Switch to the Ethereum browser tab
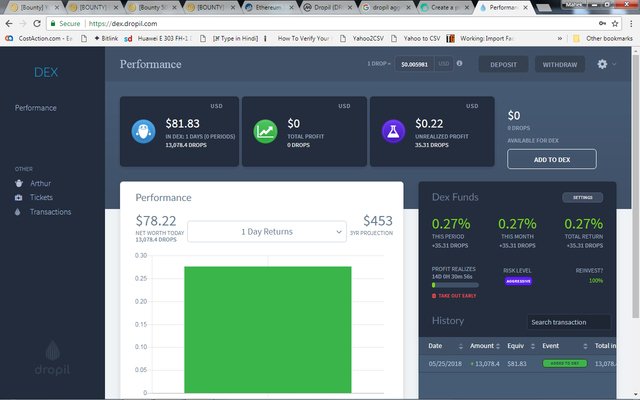The height and width of the screenshot is (400, 640). [270, 7]
